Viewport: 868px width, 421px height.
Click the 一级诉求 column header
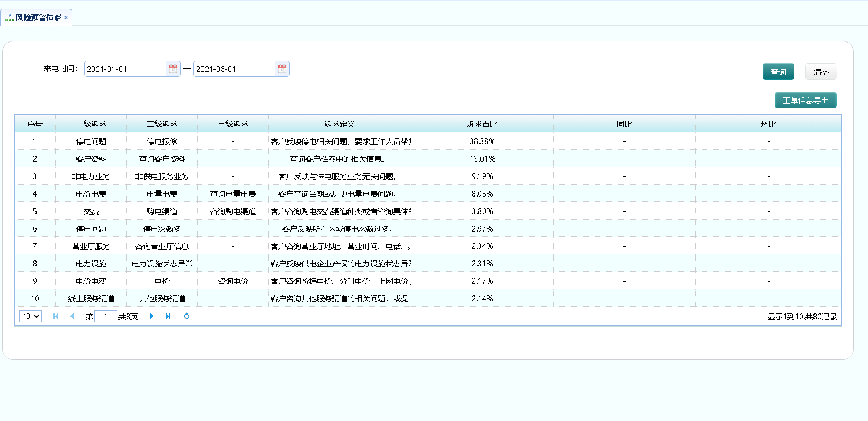[91, 124]
